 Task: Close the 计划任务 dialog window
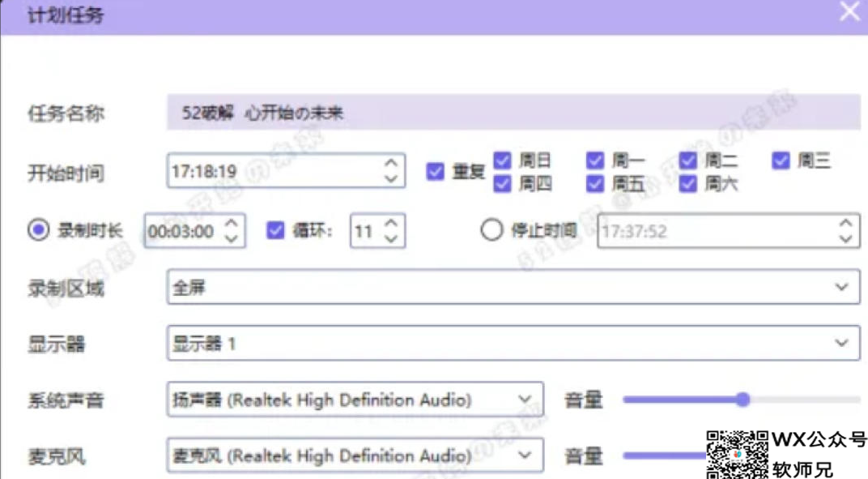[849, 12]
